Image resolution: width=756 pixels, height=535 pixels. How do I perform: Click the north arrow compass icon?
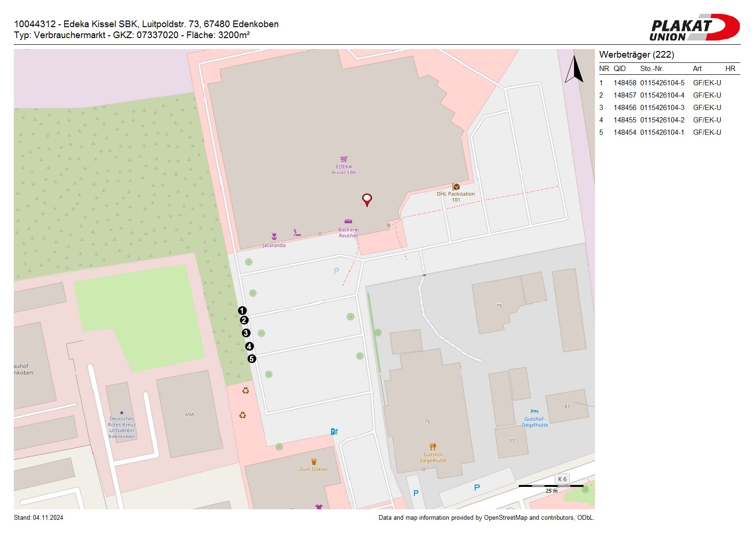point(575,70)
